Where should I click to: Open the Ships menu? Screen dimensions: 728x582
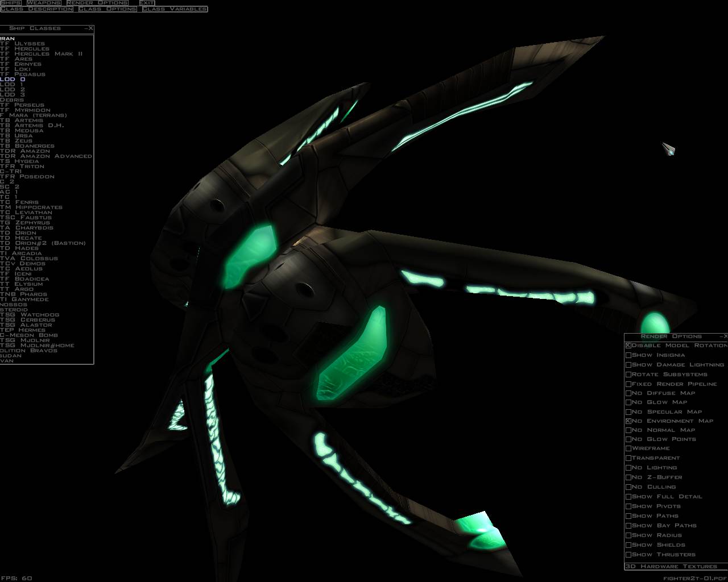click(11, 3)
